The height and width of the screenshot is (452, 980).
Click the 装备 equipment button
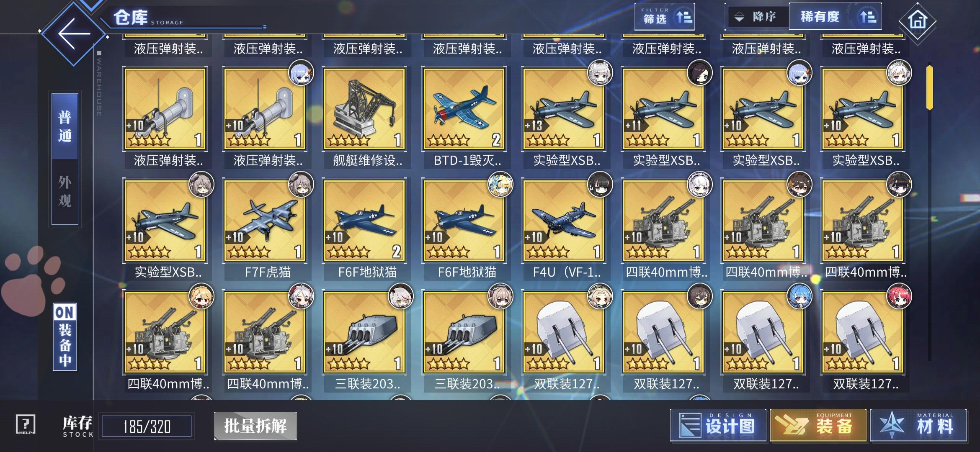(x=818, y=426)
